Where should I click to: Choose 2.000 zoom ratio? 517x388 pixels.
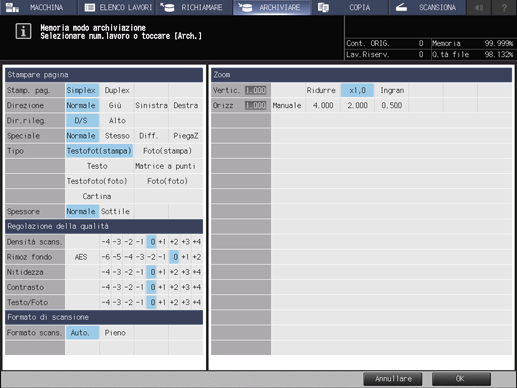tap(357, 105)
